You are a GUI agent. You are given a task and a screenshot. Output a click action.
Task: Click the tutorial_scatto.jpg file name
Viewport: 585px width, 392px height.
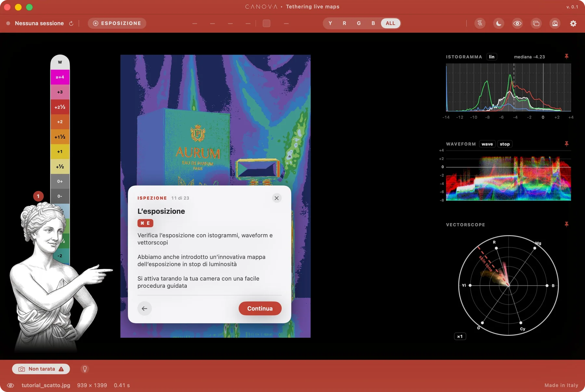46,386
